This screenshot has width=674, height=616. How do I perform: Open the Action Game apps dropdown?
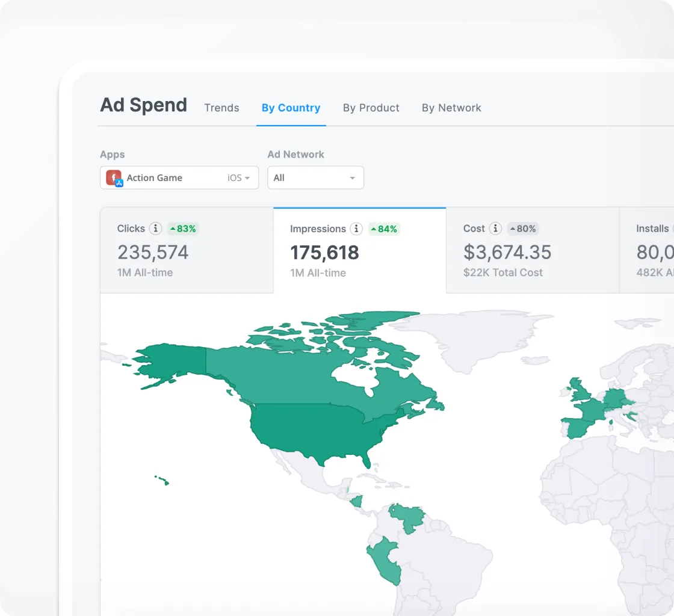coord(179,177)
